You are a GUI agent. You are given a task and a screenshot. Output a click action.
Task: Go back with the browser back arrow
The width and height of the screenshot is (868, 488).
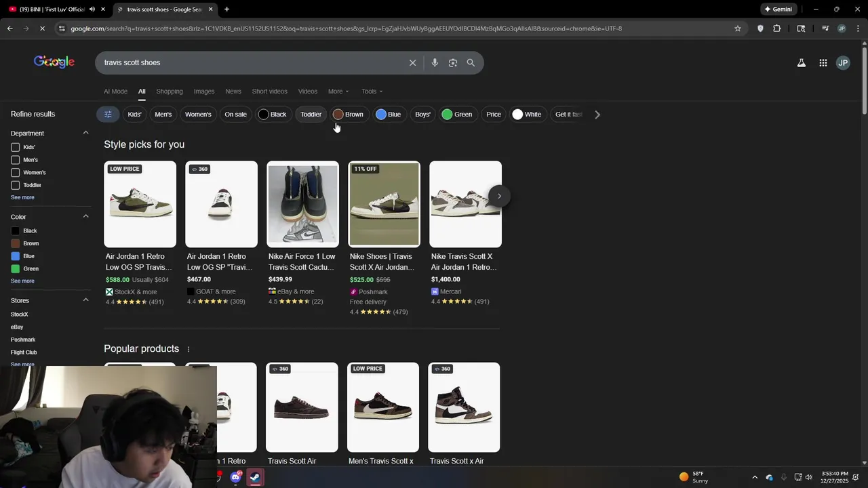coord(9,28)
